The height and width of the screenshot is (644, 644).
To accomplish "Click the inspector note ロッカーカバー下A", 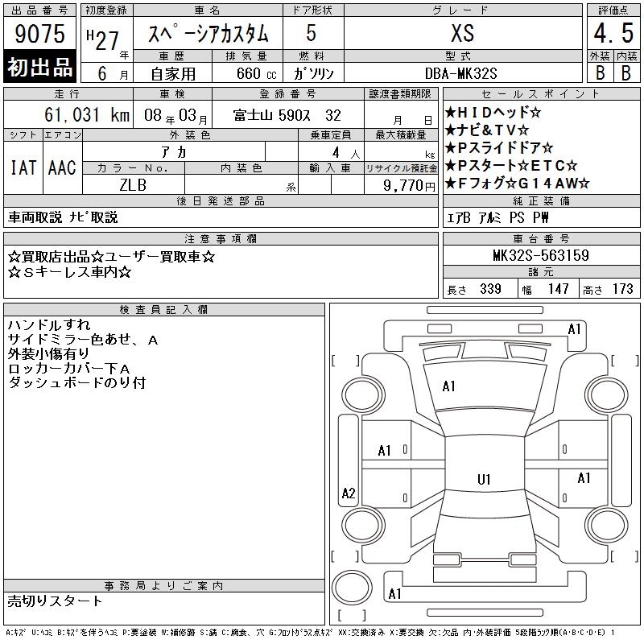I will tap(68, 369).
